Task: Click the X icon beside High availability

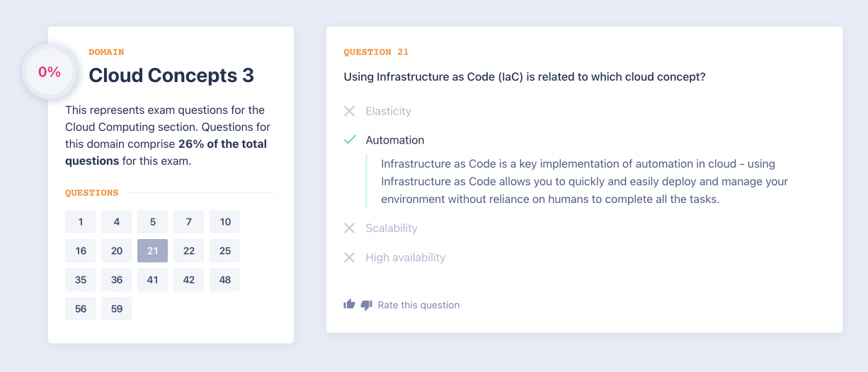Action: (349, 257)
